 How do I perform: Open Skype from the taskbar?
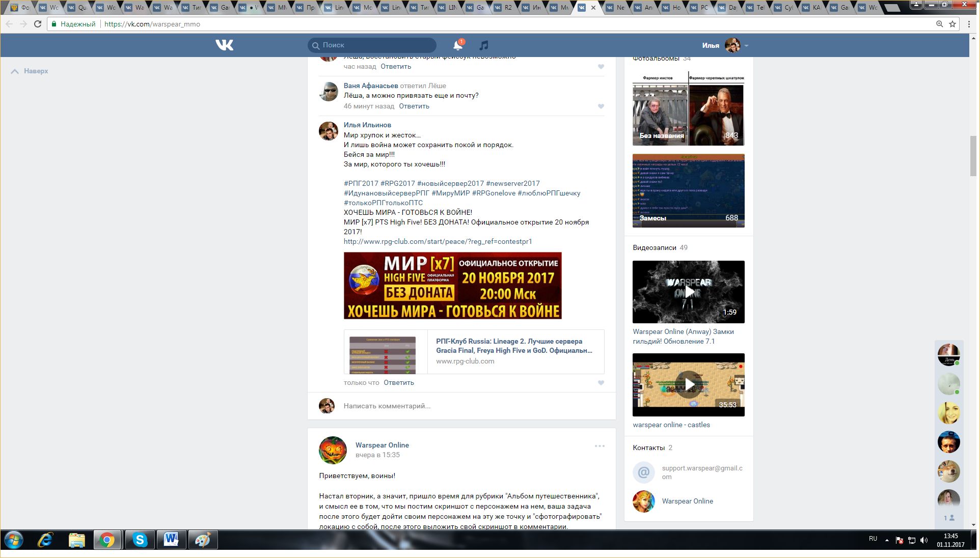[140, 540]
